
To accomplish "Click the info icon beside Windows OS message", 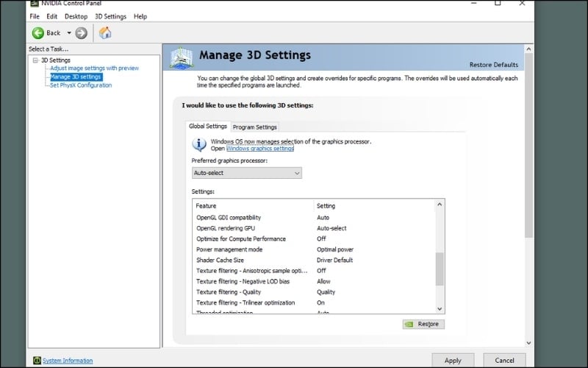I will point(199,144).
